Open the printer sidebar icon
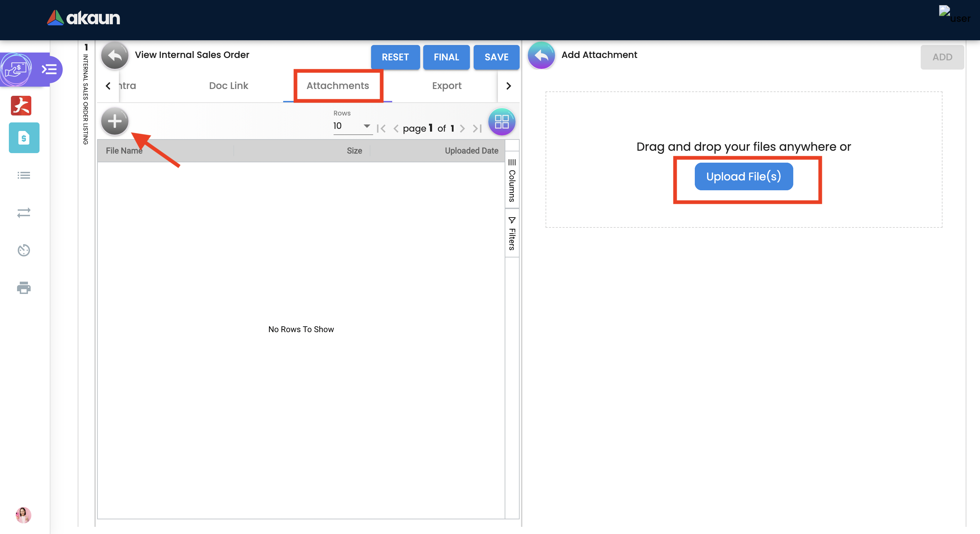This screenshot has height=534, width=980. pyautogui.click(x=24, y=287)
